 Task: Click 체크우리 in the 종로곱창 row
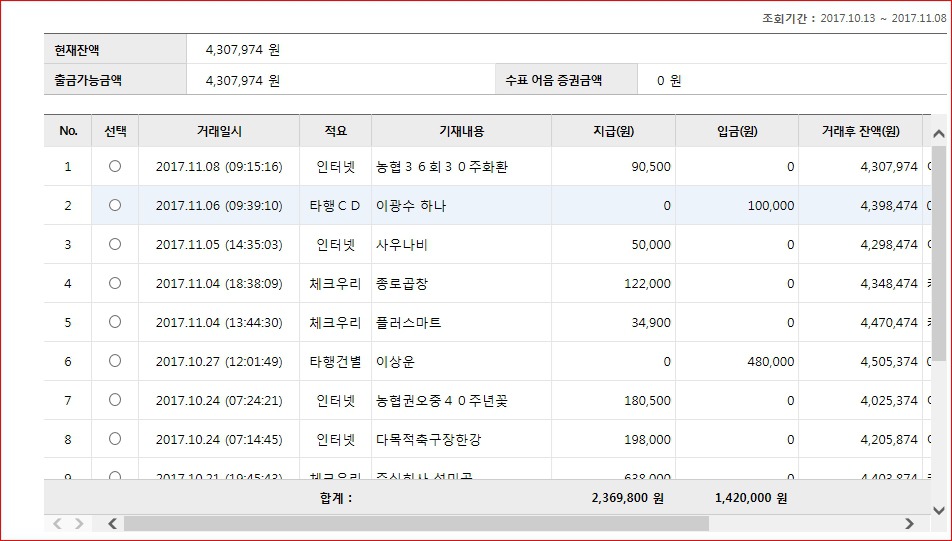tap(335, 284)
